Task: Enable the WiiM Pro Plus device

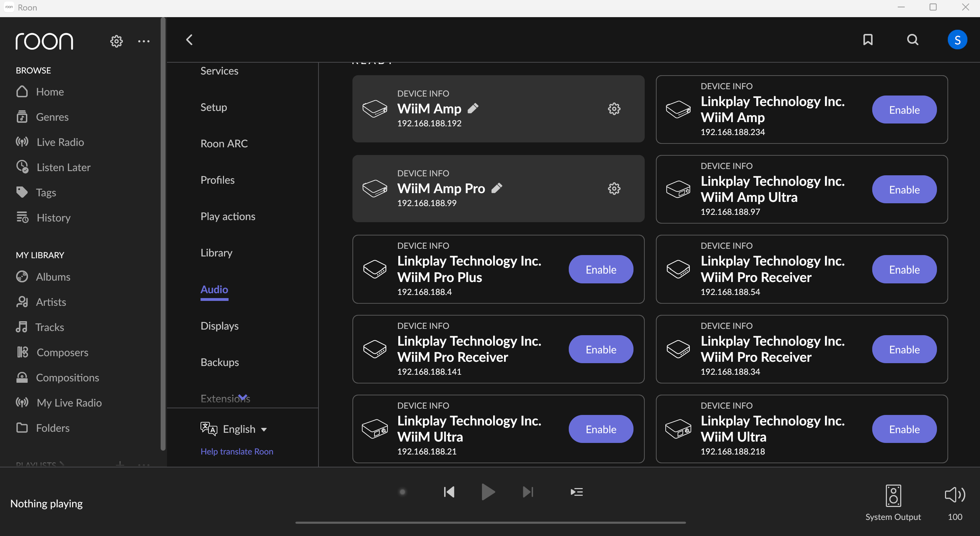Action: point(601,270)
